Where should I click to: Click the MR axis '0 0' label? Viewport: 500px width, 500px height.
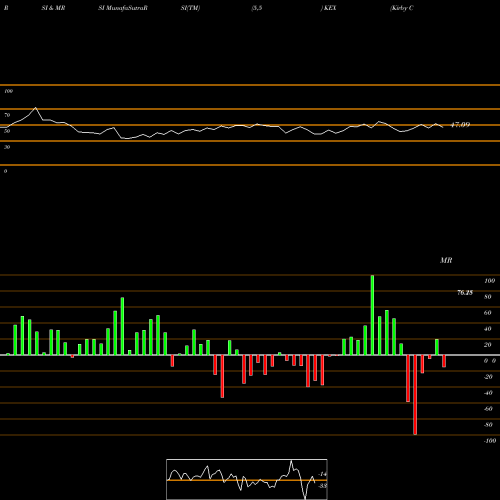(490, 361)
